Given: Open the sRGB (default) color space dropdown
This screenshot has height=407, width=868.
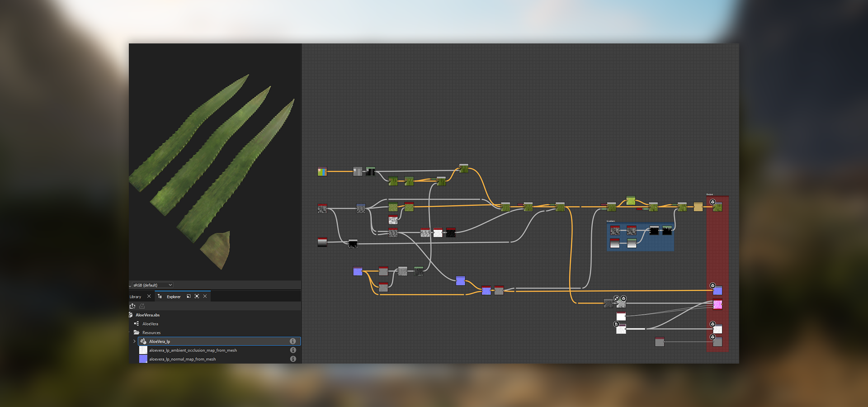Looking at the screenshot, I should point(153,285).
